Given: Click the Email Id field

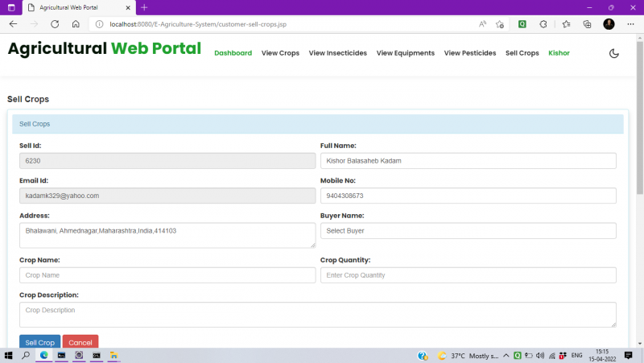Looking at the screenshot, I should [x=167, y=196].
